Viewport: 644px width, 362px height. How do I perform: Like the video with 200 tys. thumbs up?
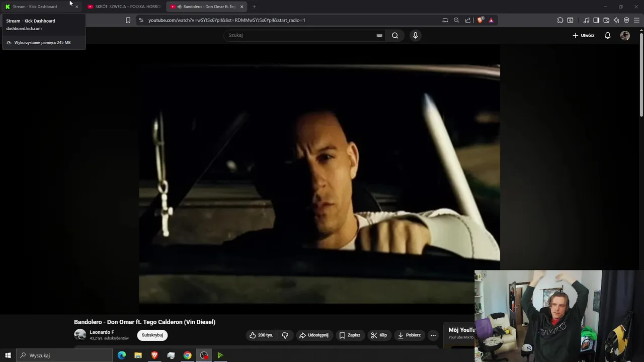(x=261, y=335)
